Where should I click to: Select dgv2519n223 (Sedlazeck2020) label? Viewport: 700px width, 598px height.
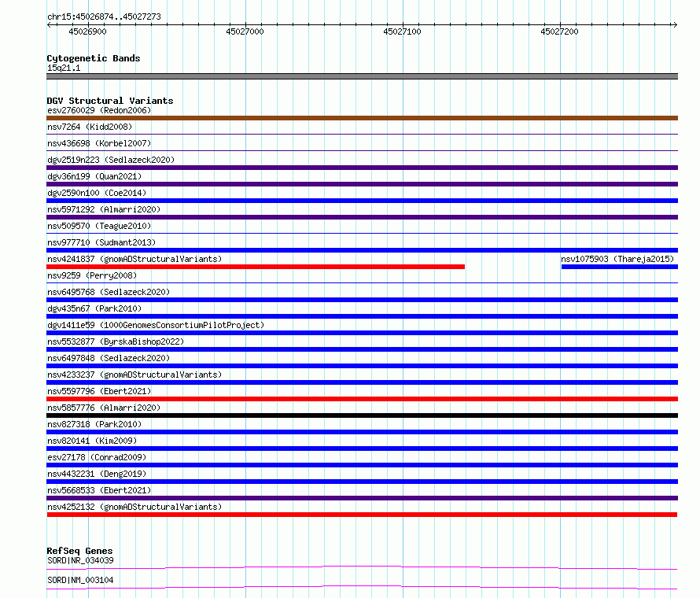tap(111, 160)
